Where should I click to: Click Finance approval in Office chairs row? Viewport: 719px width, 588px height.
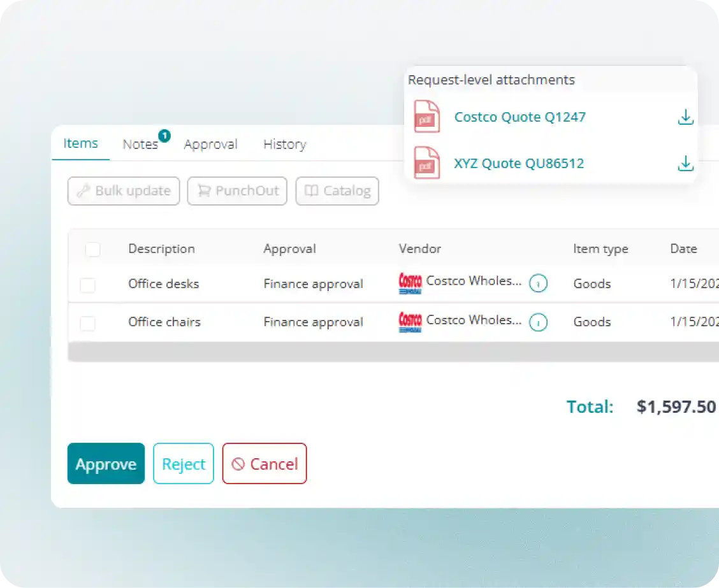click(x=313, y=322)
